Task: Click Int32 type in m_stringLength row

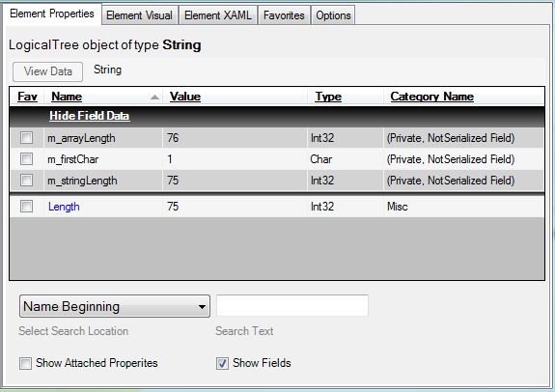Action: (x=322, y=181)
